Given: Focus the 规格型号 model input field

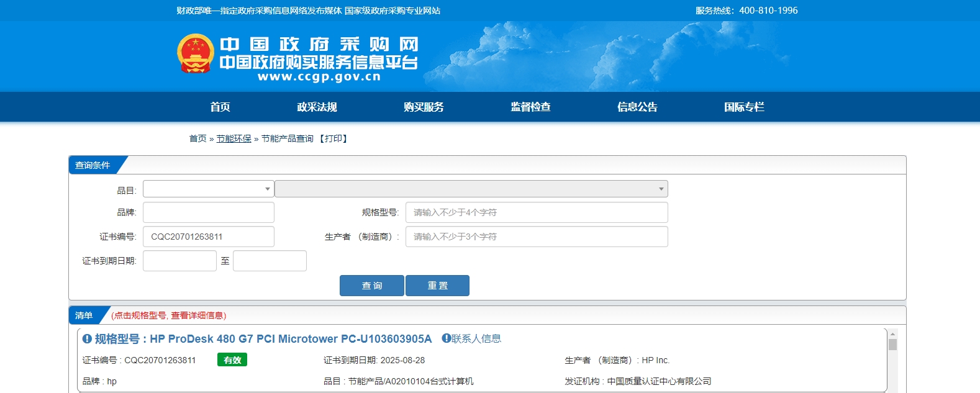Looking at the screenshot, I should pyautogui.click(x=537, y=212).
